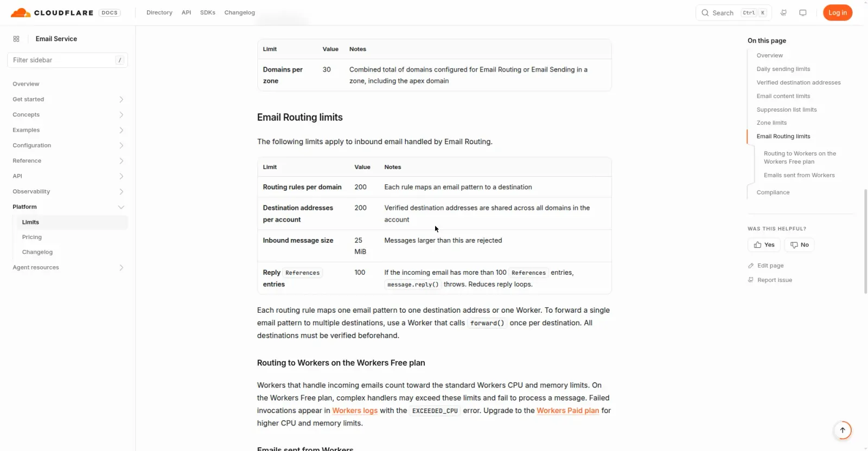This screenshot has height=451, width=868.
Task: Open Changelog in the top navigation
Action: 239,12
